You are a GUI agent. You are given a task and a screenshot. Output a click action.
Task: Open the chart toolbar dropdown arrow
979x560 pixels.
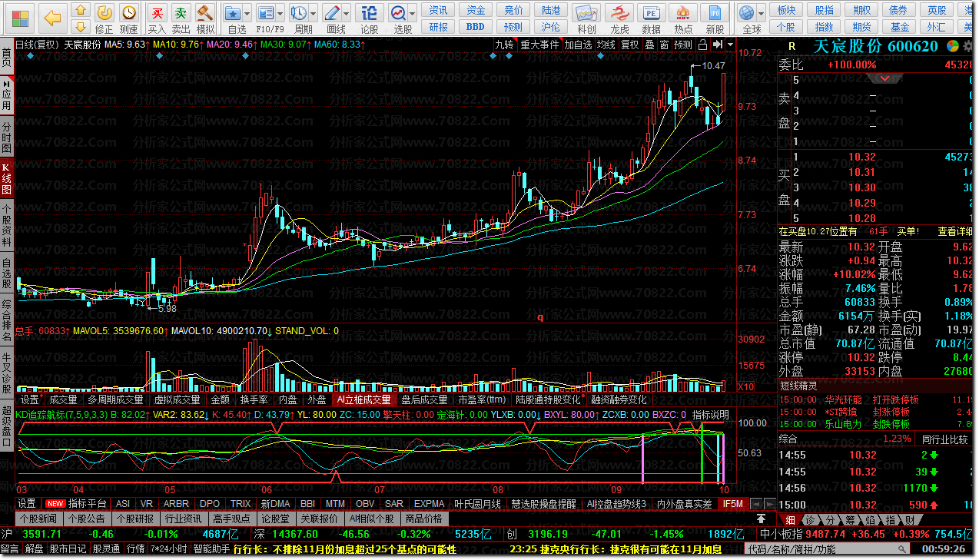[x=730, y=45]
